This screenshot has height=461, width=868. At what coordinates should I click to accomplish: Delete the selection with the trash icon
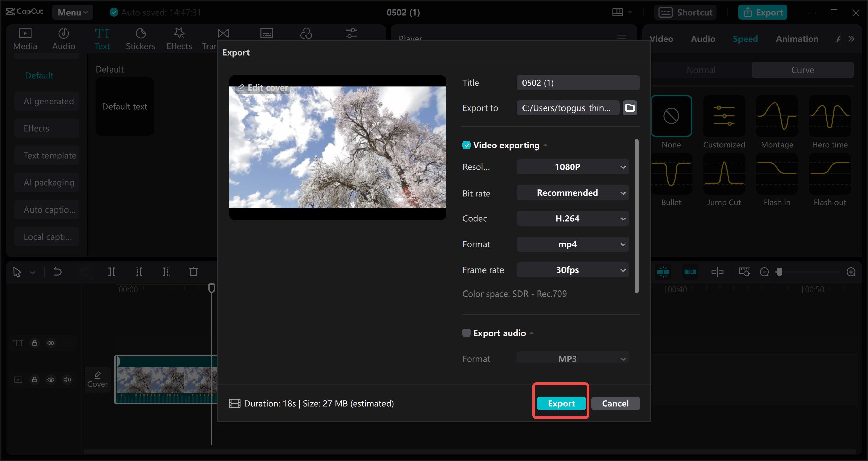point(193,272)
